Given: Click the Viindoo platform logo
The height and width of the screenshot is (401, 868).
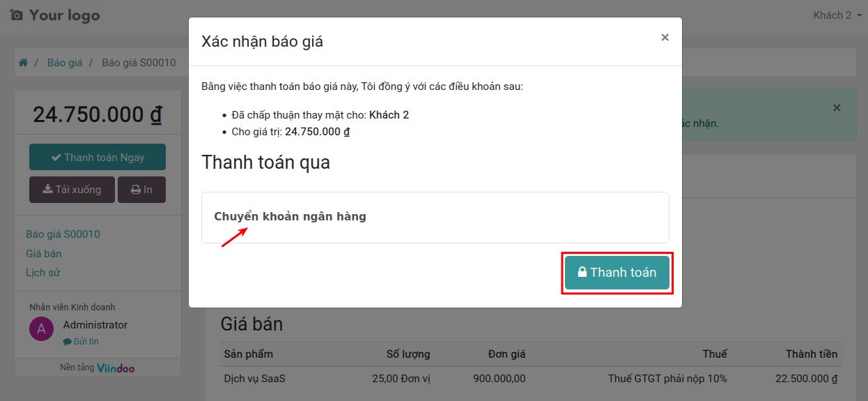Looking at the screenshot, I should [116, 368].
